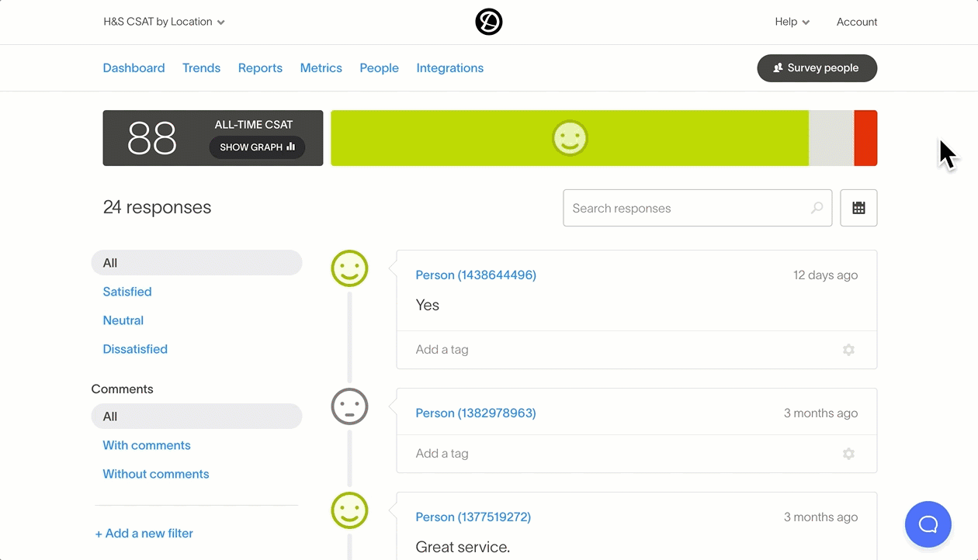Click the magnifier icon in the search box

tap(817, 208)
